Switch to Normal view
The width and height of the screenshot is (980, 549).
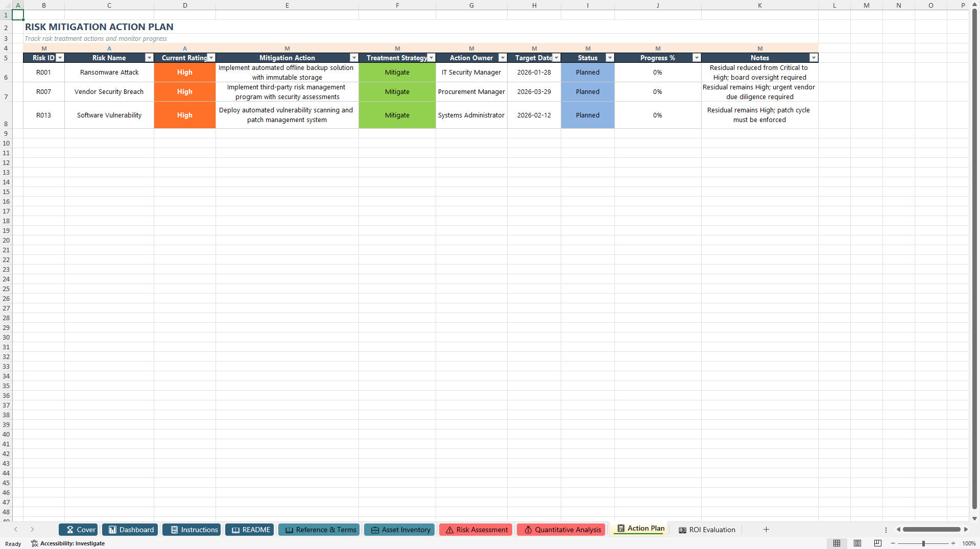point(836,543)
